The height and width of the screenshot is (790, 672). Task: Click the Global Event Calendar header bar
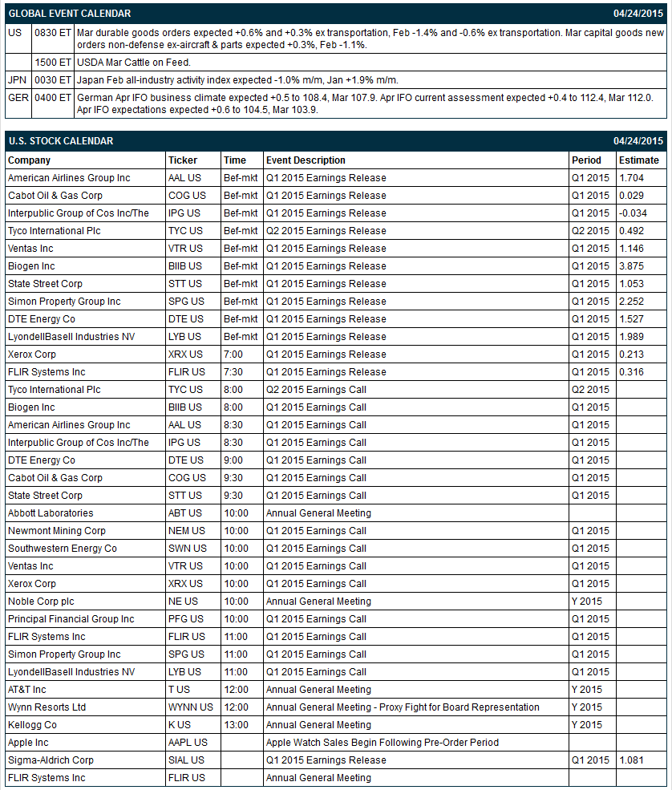click(336, 14)
